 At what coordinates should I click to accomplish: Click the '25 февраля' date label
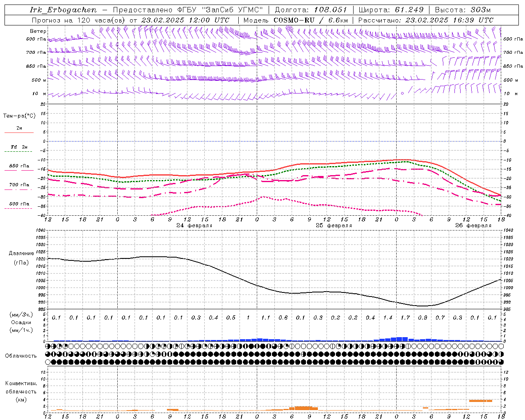334,226
